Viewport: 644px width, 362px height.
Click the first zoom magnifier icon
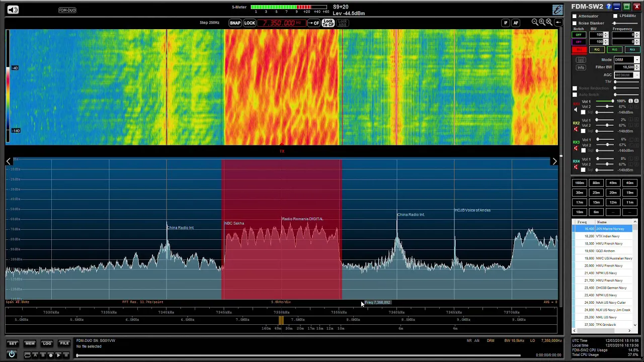(x=534, y=22)
